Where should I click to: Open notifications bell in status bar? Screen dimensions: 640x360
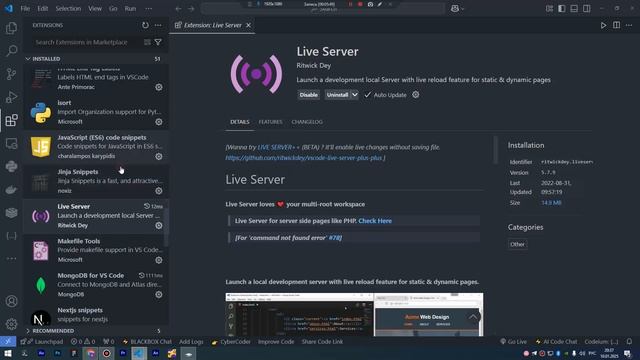[x=629, y=342]
